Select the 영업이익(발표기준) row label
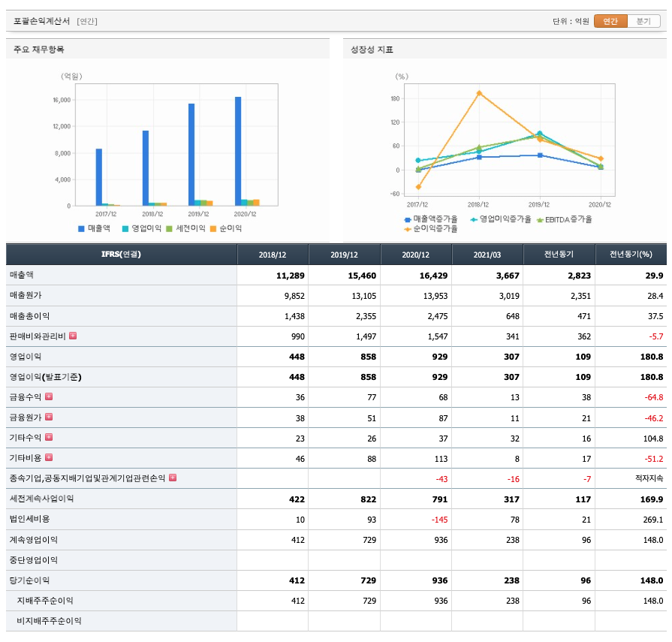The width and height of the screenshot is (672, 642). [x=46, y=377]
